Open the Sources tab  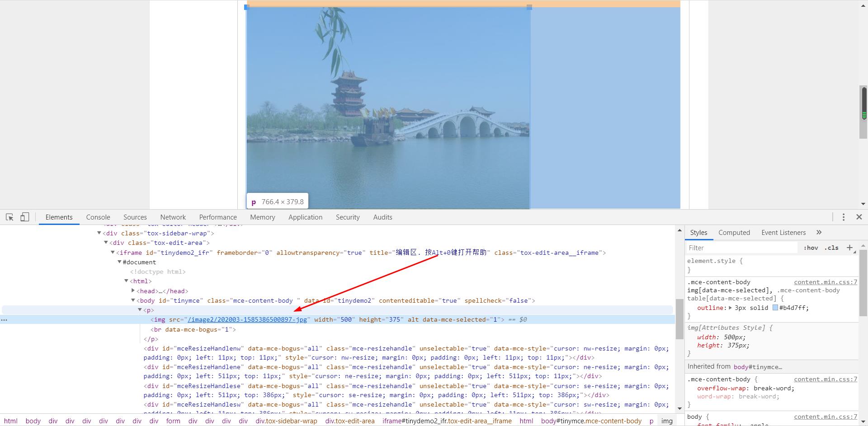135,217
